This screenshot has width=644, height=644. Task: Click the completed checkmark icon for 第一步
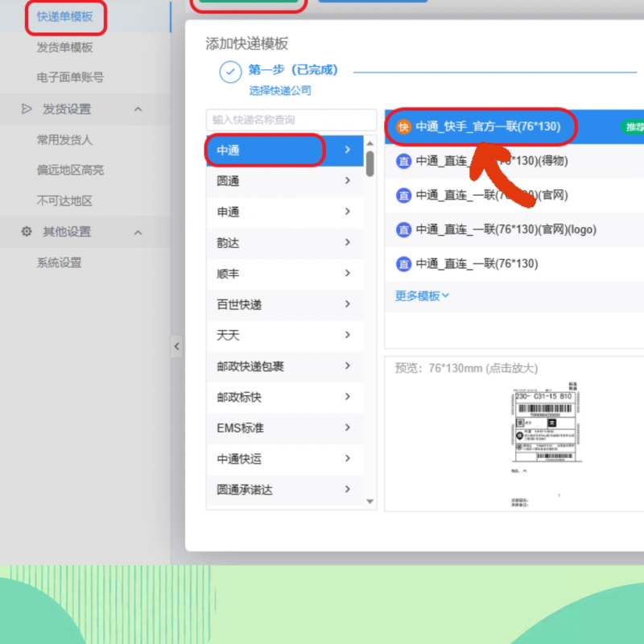pos(230,72)
